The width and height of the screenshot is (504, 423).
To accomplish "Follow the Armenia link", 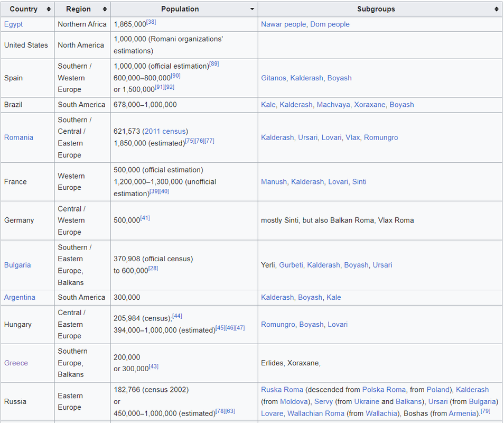I will click(462, 413).
